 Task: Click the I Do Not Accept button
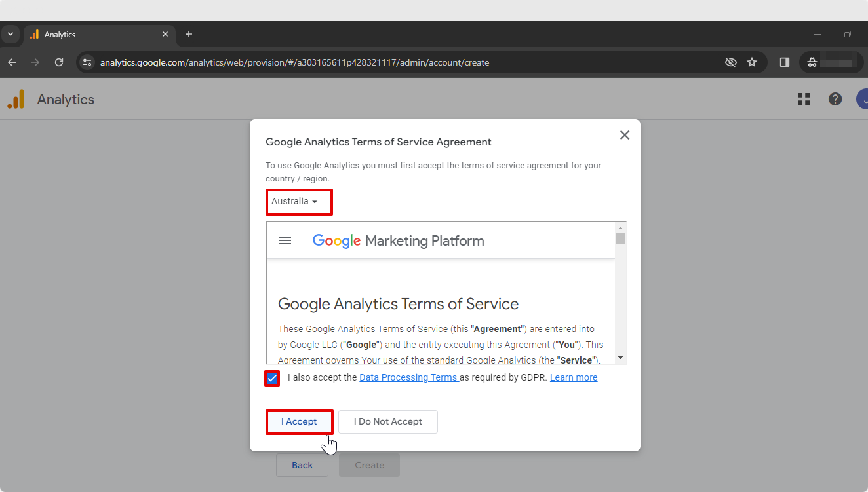click(388, 422)
